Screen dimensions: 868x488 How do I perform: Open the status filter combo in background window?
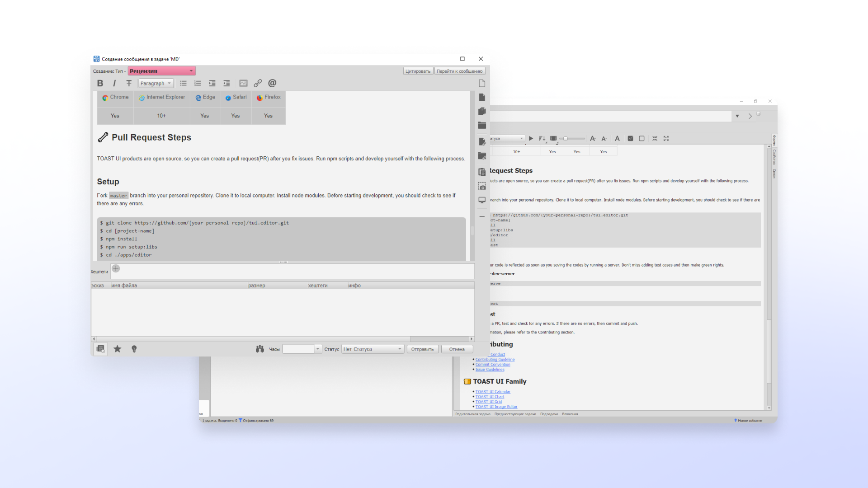point(507,138)
